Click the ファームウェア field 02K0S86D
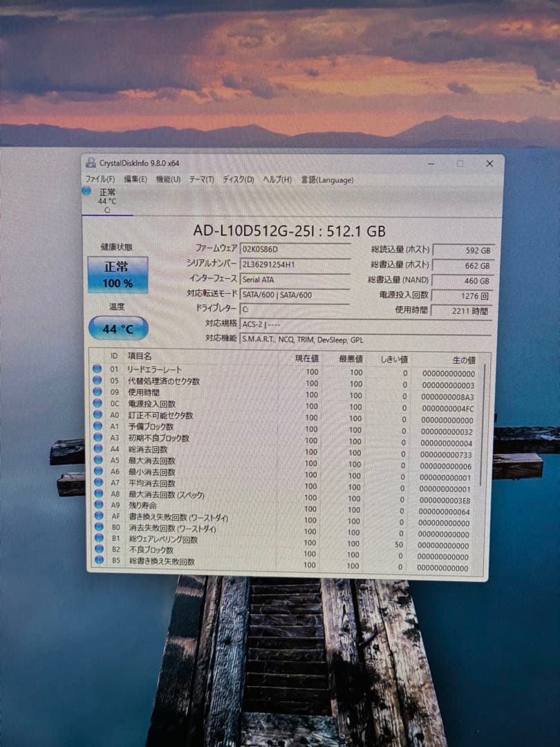 pyautogui.click(x=295, y=249)
